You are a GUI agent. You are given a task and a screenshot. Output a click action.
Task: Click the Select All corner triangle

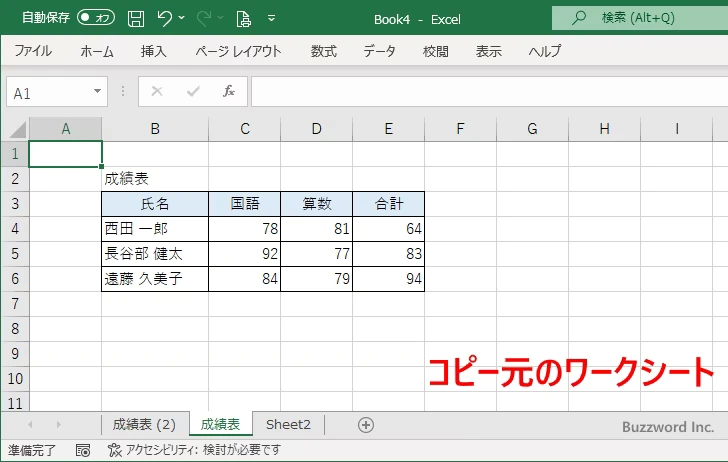coord(15,129)
